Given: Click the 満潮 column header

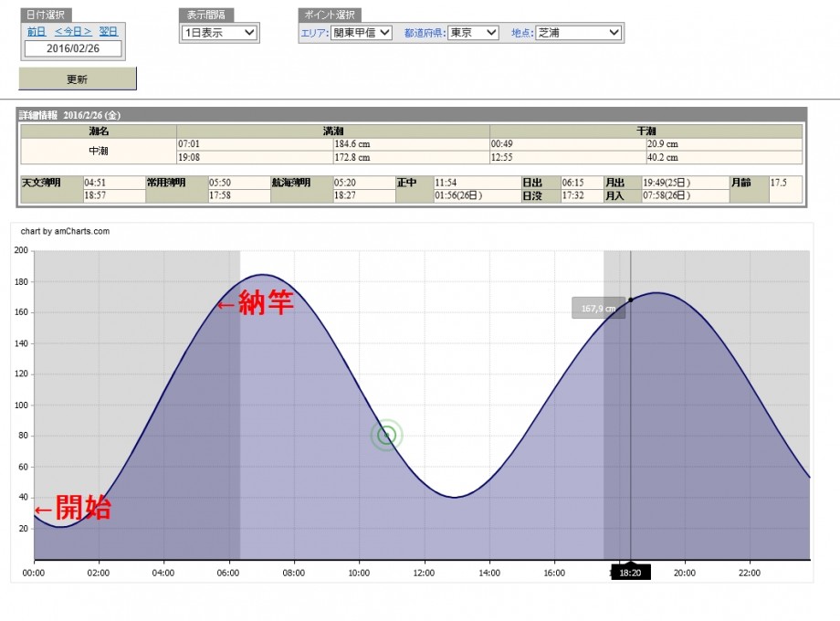Looking at the screenshot, I should click(x=333, y=132).
